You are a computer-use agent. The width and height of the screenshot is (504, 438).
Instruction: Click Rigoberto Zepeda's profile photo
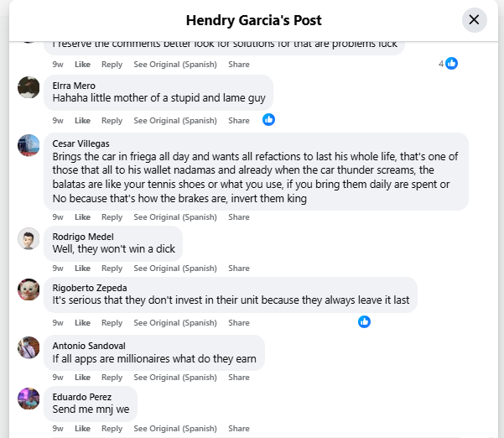click(29, 289)
